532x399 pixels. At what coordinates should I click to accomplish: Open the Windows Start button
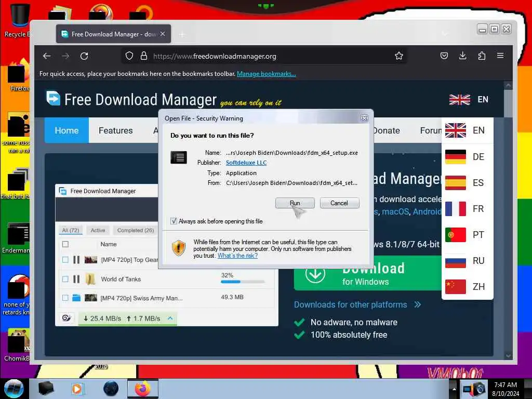14,389
